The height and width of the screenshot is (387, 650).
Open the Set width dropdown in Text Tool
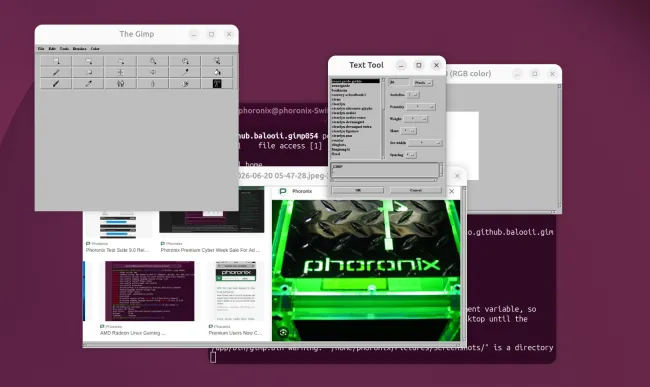tap(425, 143)
